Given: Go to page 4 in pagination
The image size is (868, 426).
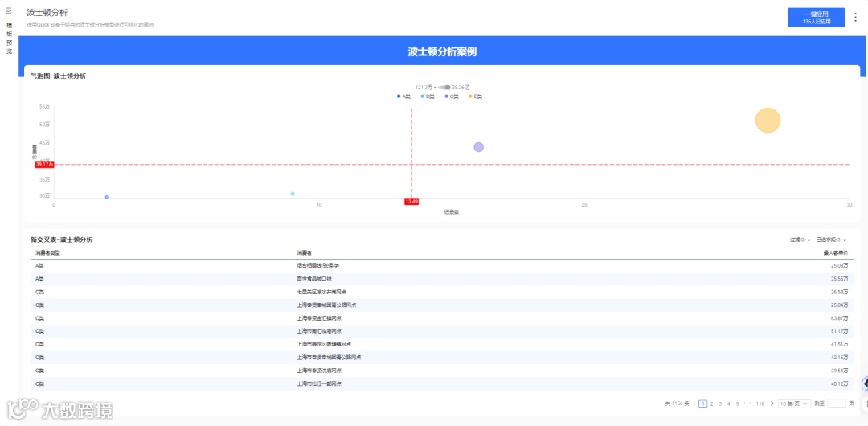Looking at the screenshot, I should (x=728, y=403).
